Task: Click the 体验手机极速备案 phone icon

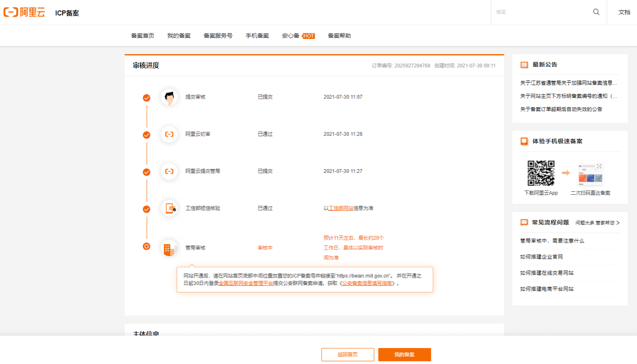Action: (x=524, y=142)
